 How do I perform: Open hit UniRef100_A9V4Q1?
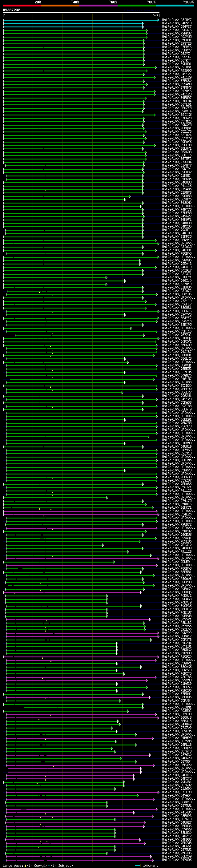click(177, 538)
